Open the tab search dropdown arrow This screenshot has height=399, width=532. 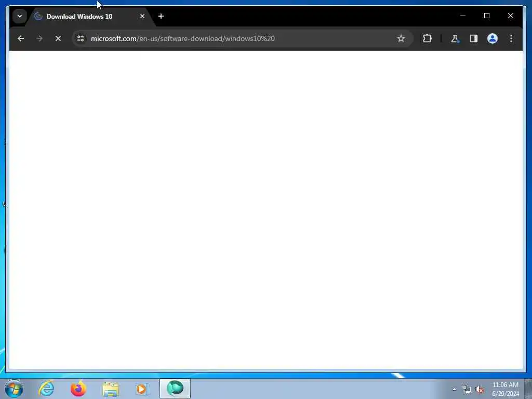[20, 16]
